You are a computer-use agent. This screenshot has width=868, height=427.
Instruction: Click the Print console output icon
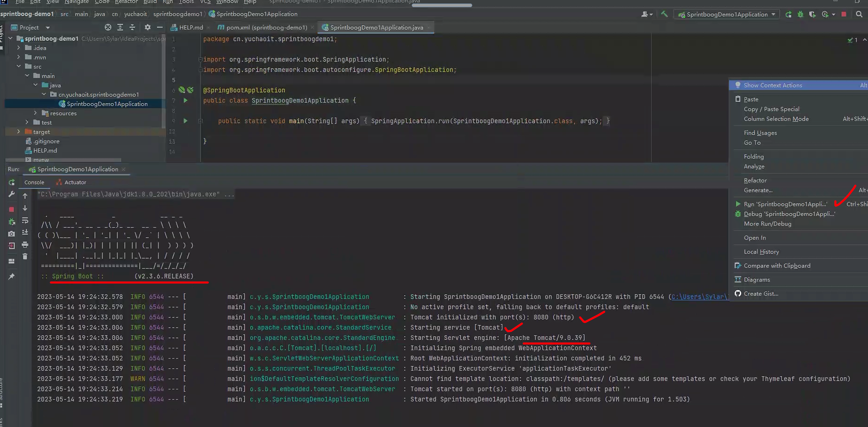pyautogui.click(x=25, y=245)
